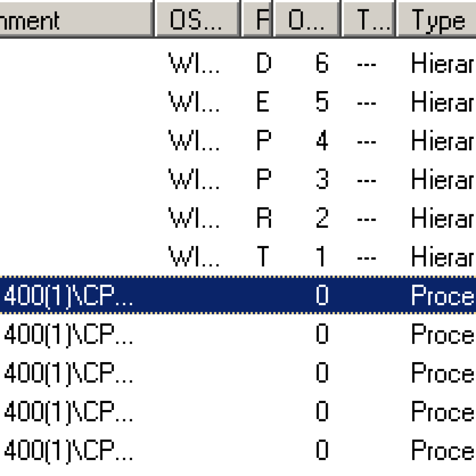This screenshot has height=476, width=476.
Task: Click 'Hierar' in the row numbered 2
Action: 443,218
